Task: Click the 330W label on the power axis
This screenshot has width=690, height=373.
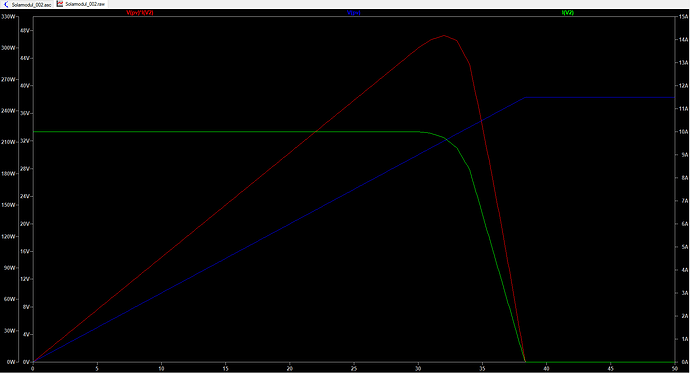Action: [x=8, y=17]
